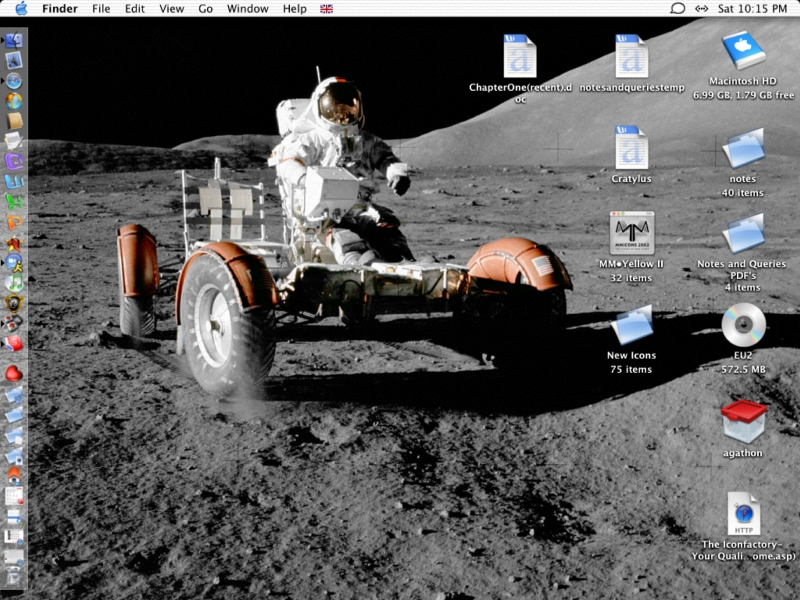
Task: Launch Safari from the dock
Action: tap(14, 80)
